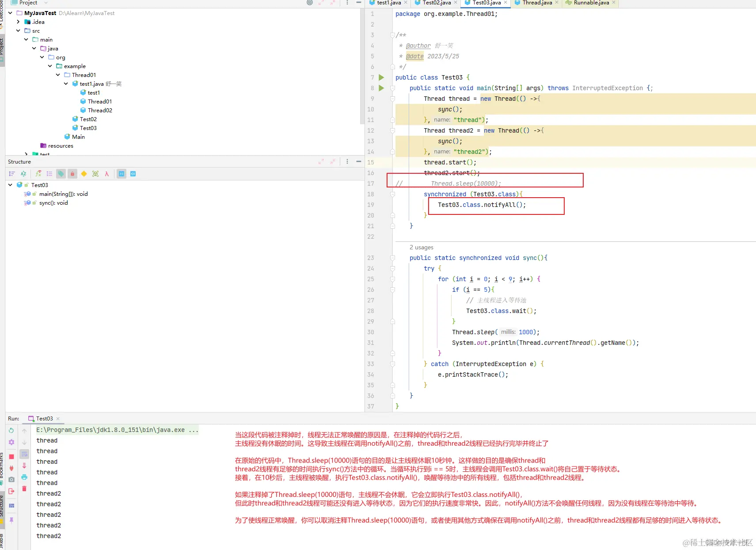Toggle yellow diamond filter in Structure toolbar
This screenshot has width=756, height=550.
click(84, 174)
